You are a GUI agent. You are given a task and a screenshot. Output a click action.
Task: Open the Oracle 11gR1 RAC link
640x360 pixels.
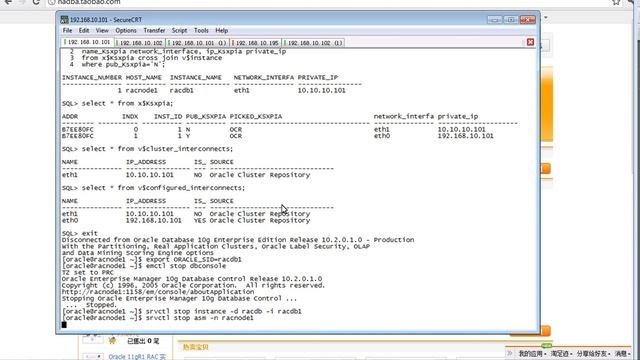[137, 357]
